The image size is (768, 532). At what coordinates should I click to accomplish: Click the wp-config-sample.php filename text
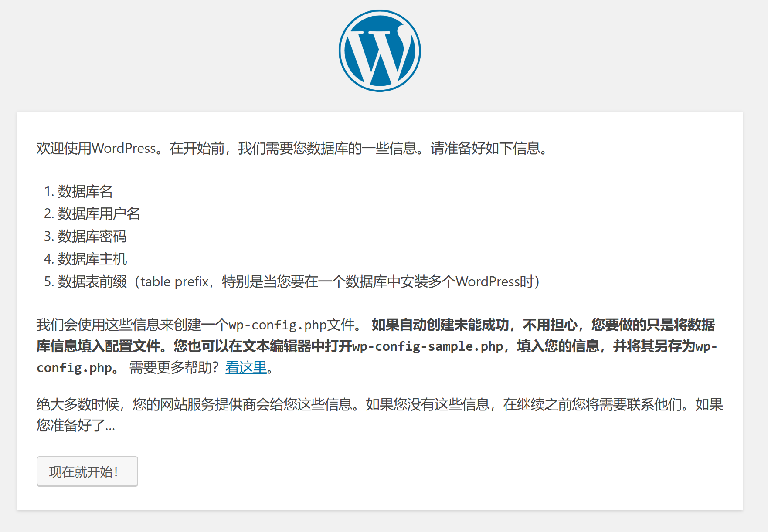(x=428, y=346)
